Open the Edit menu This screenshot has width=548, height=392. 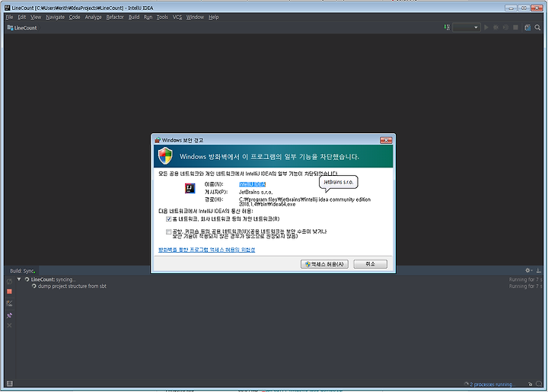[21, 17]
